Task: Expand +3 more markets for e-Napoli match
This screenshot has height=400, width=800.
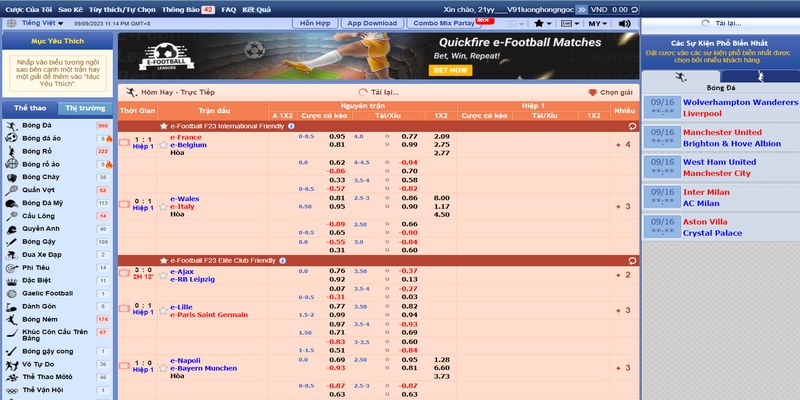Action: point(623,368)
